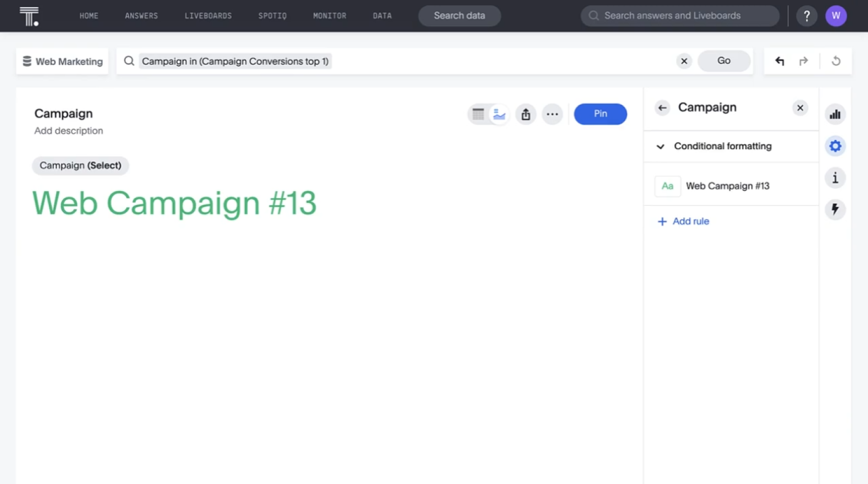Open the chart configuration panel
This screenshot has height=484, width=868.
[835, 146]
